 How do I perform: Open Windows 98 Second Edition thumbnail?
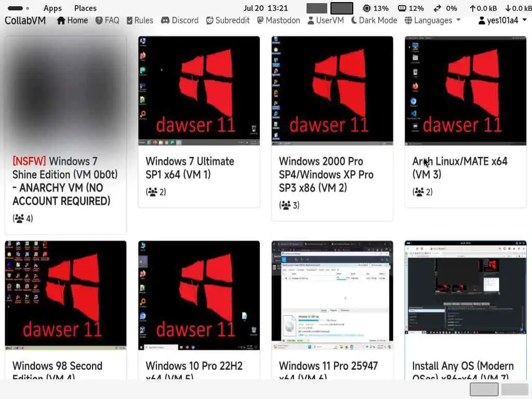click(66, 296)
